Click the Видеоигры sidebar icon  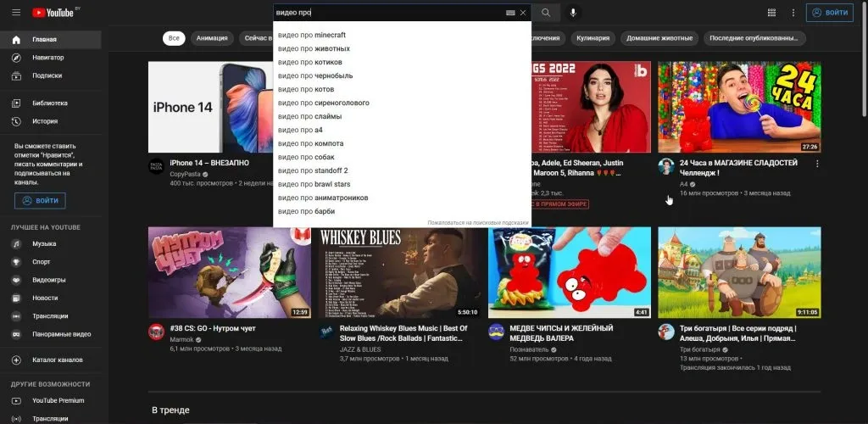[17, 280]
